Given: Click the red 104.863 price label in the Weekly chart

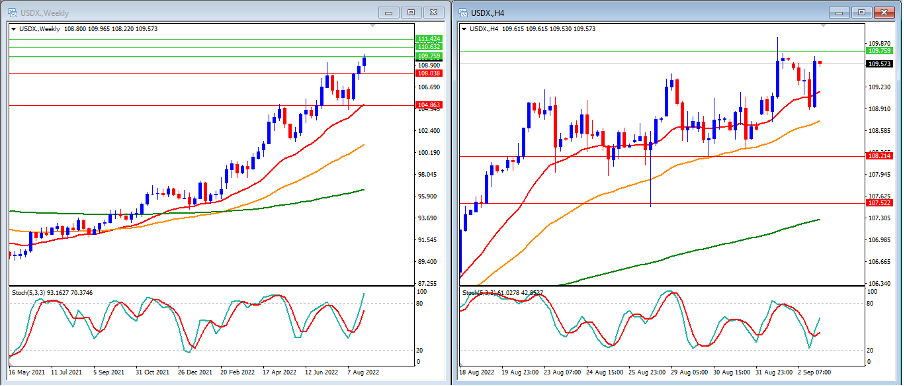Looking at the screenshot, I should pos(428,105).
